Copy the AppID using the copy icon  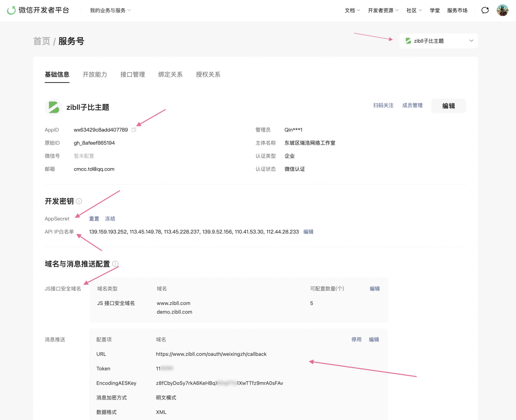point(133,129)
